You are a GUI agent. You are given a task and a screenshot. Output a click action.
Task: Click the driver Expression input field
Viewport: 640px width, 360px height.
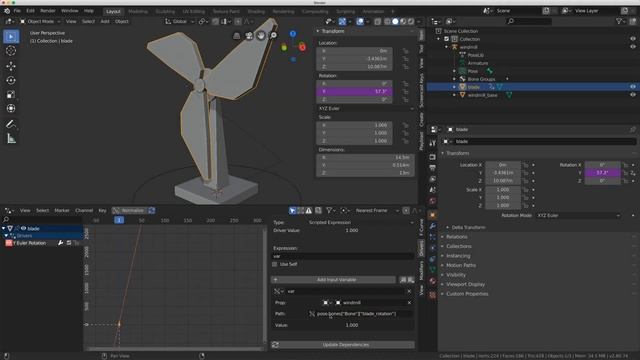tap(343, 256)
